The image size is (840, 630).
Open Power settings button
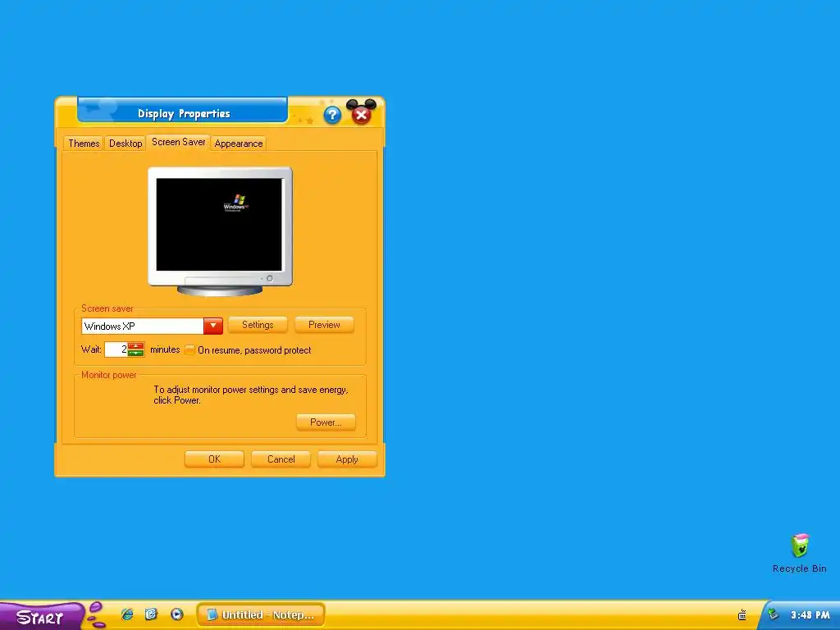(326, 422)
